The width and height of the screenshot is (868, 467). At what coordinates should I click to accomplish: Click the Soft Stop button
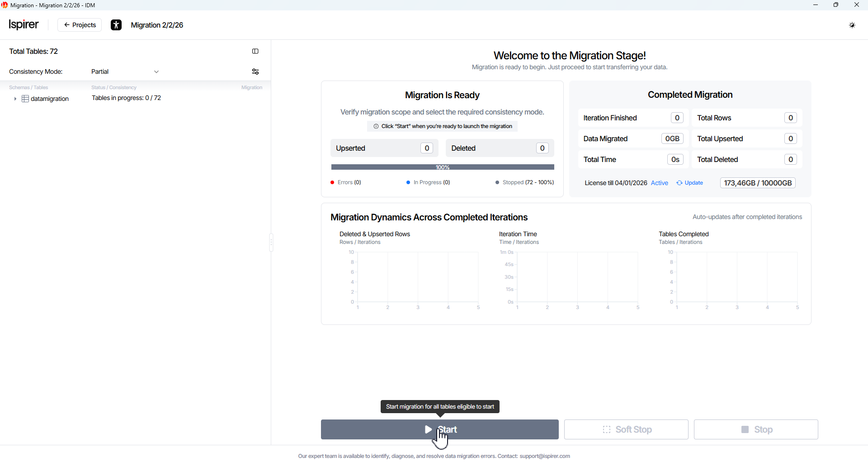click(x=626, y=429)
